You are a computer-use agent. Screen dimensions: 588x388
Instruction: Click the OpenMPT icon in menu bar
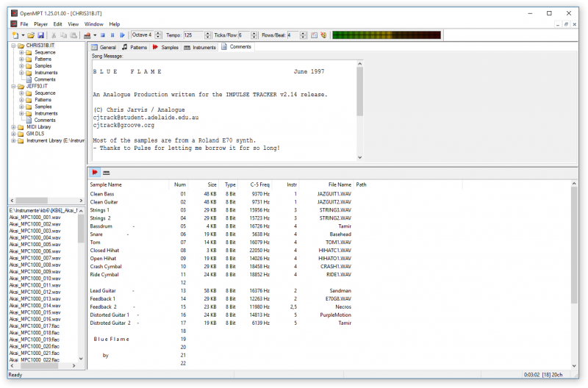14,24
